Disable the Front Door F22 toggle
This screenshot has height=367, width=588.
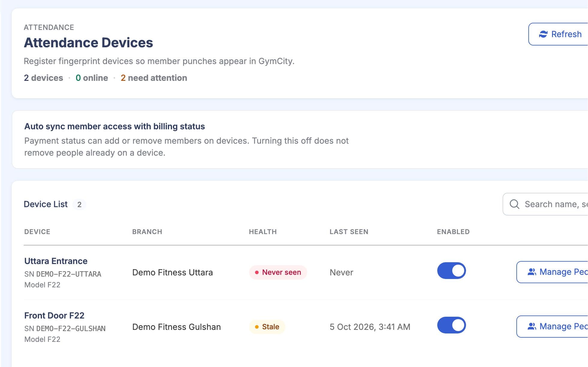(x=451, y=325)
